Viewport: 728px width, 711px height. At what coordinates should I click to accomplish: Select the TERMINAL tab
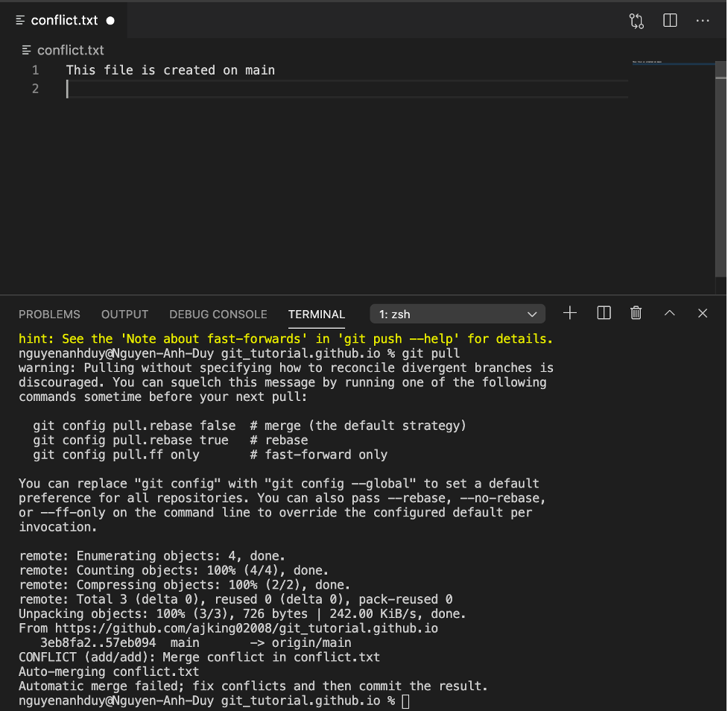click(x=317, y=315)
